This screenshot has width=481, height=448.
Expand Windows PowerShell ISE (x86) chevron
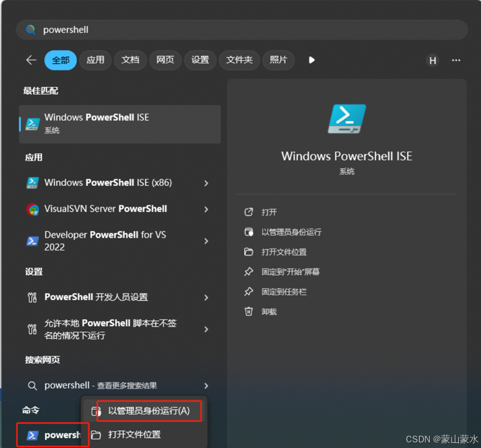pos(206,183)
